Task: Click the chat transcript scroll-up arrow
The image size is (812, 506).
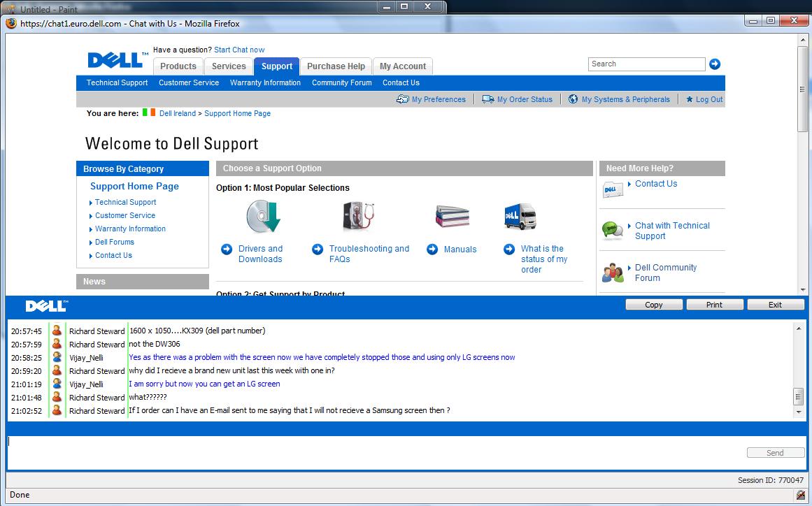Action: (798, 328)
